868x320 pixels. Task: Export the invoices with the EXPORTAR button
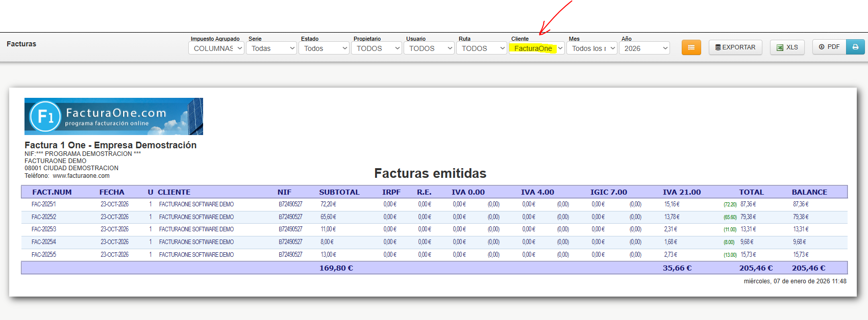point(735,47)
